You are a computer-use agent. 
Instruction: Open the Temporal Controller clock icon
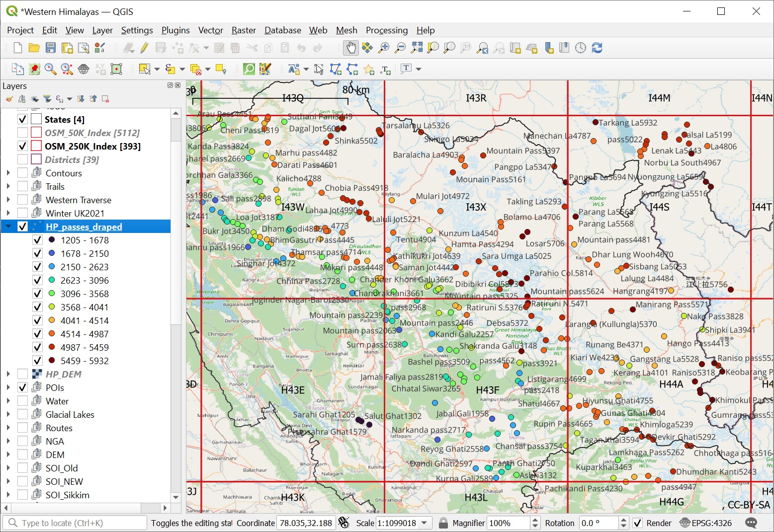coord(581,48)
